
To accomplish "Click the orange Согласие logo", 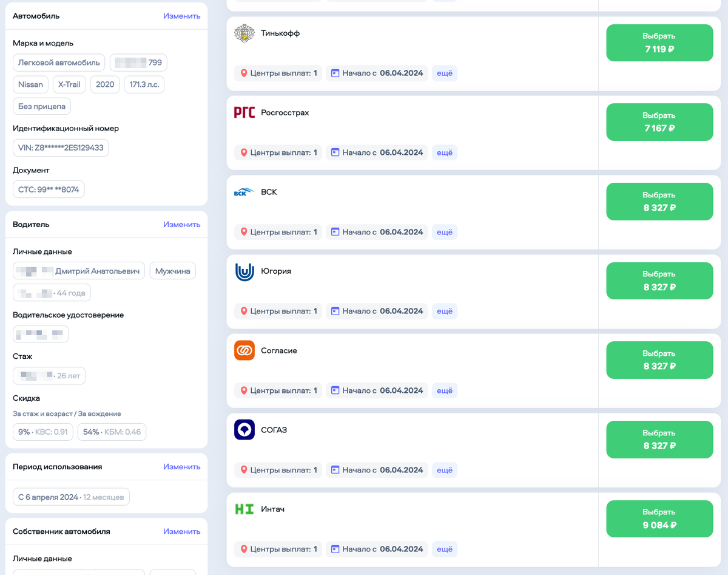I will 244,350.
